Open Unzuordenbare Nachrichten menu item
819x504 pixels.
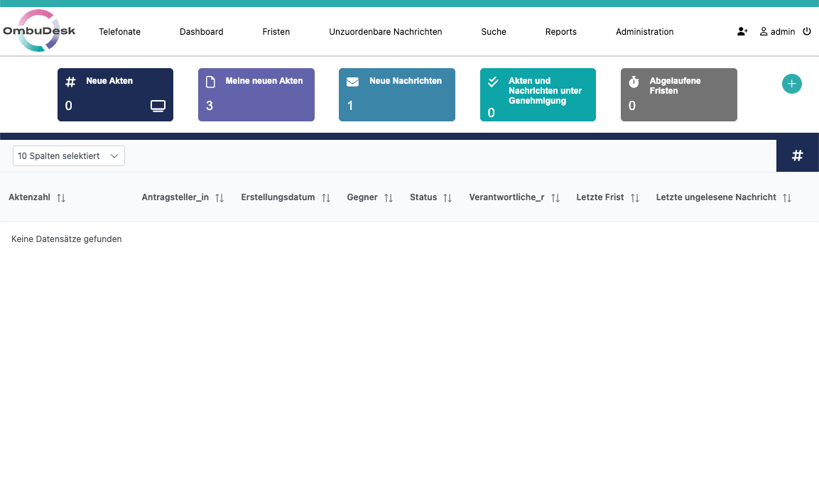click(386, 32)
